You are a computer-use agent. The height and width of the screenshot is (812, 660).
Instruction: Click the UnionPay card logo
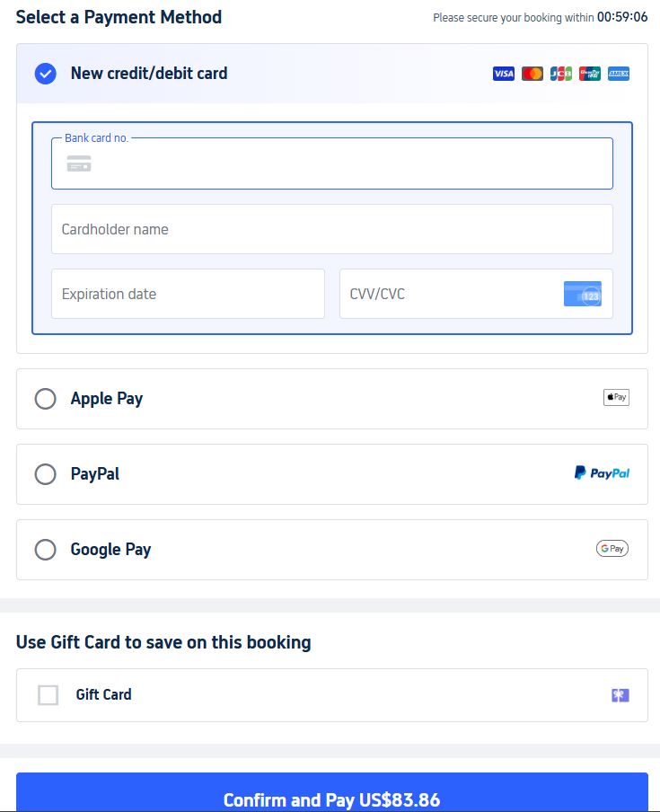[x=589, y=74]
